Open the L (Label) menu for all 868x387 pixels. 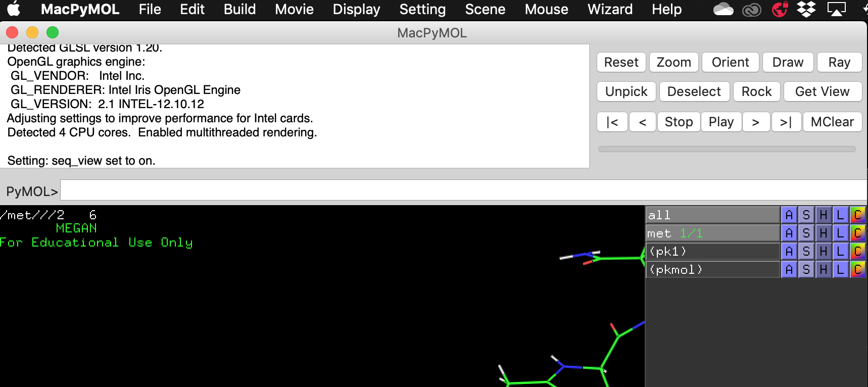pos(840,215)
